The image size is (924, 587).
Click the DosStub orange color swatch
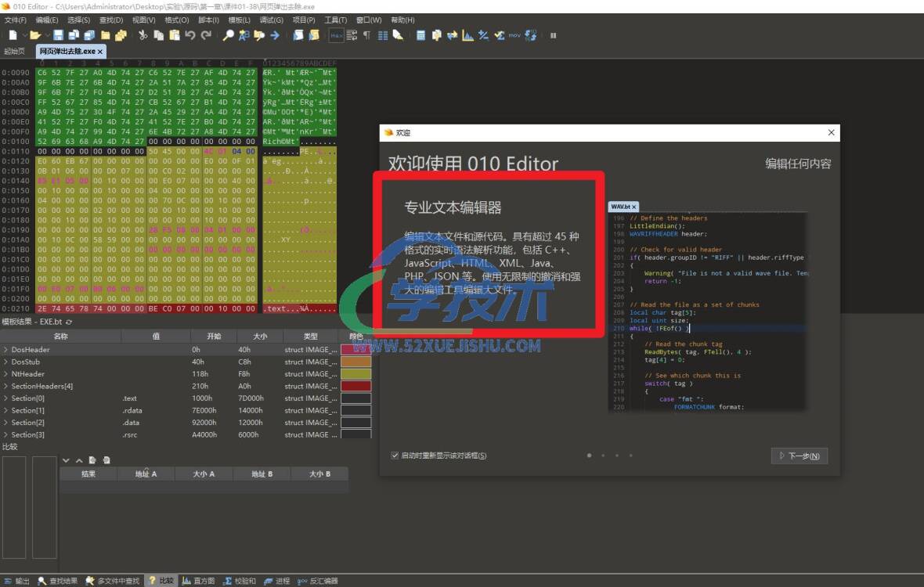pyautogui.click(x=356, y=362)
